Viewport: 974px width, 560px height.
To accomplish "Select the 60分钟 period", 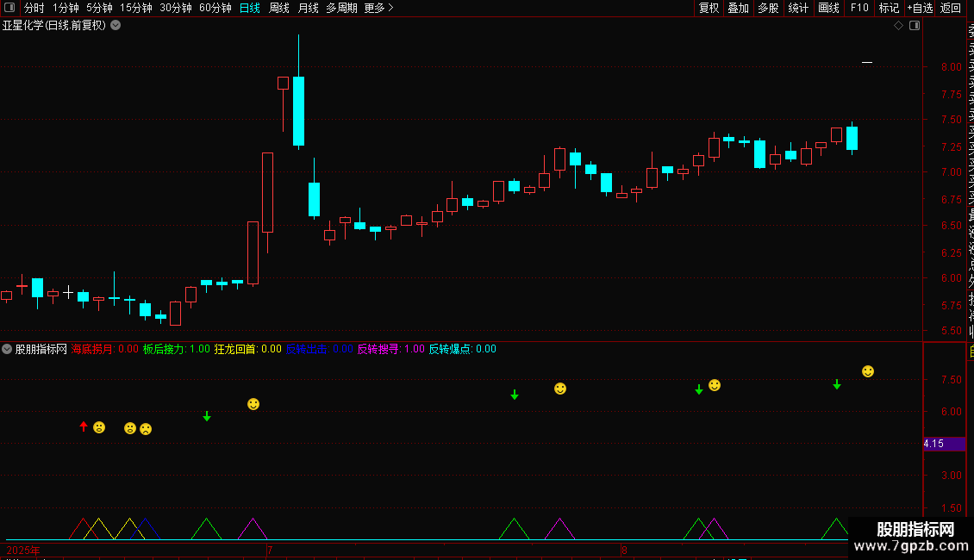I will tap(215, 8).
